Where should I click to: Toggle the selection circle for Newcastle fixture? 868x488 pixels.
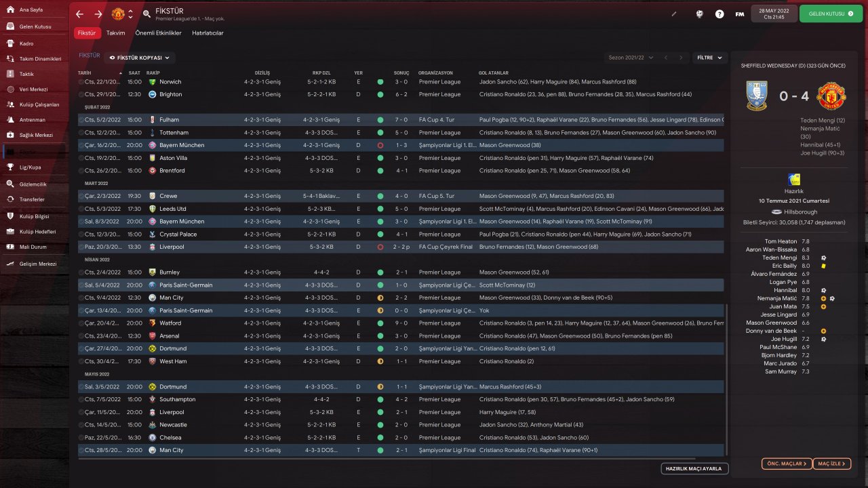pos(81,425)
